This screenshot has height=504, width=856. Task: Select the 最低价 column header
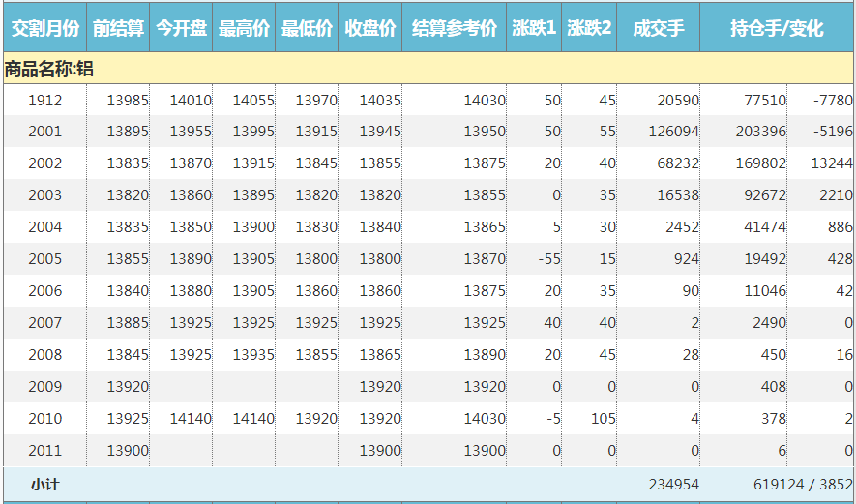307,29
